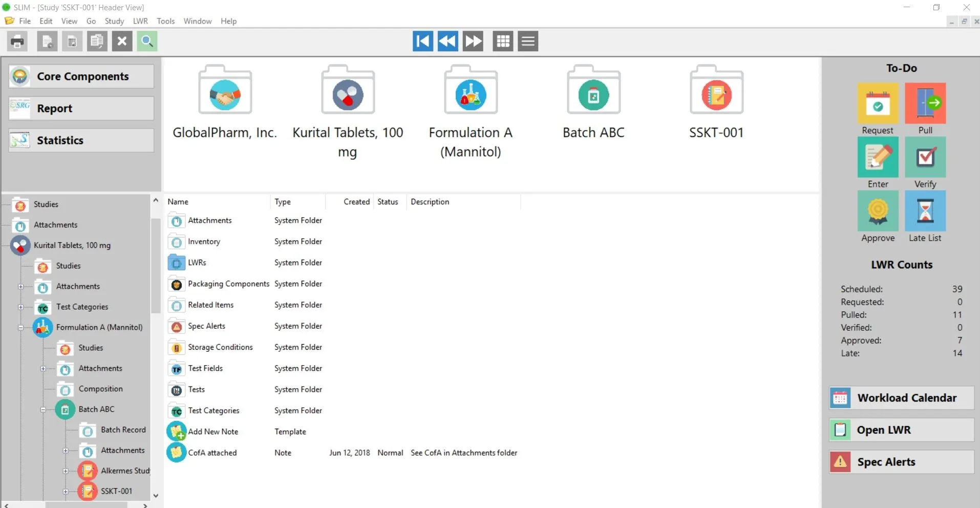Screen dimensions: 980x508
Task: Click the new document toolbar icon
Action: 47,41
